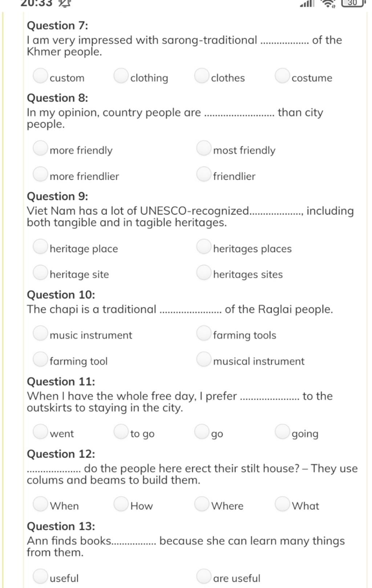Choose 'costume' option in Question 7
This screenshot has height=588, width=372.
[x=282, y=76]
